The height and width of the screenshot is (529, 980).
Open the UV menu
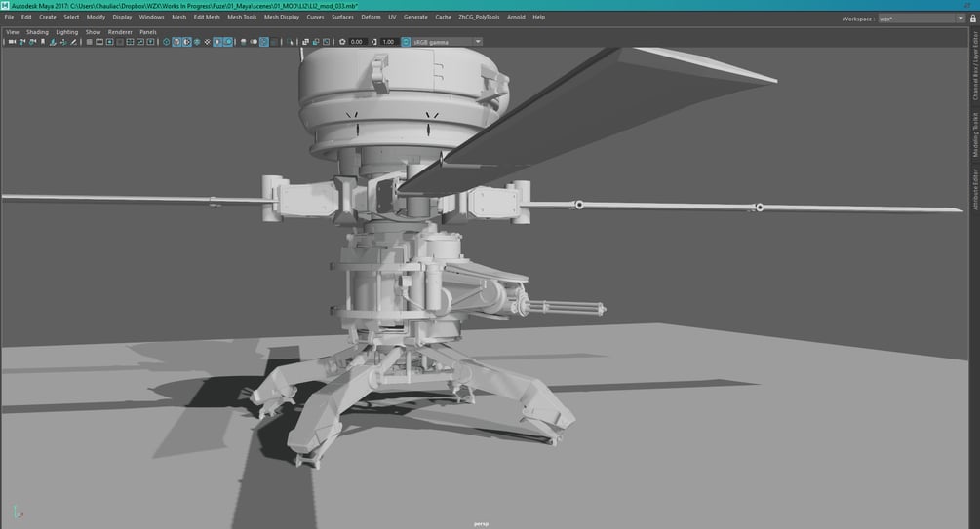coord(392,17)
